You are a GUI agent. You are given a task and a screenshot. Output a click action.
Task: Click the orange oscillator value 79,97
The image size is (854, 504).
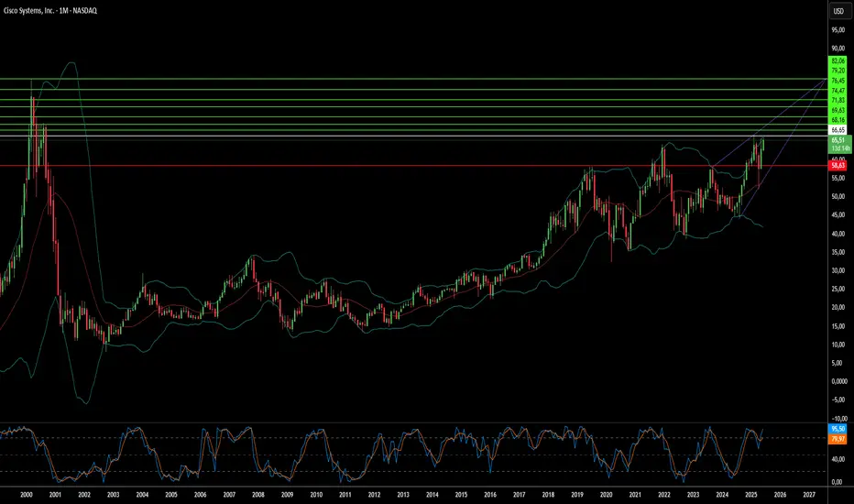pos(838,439)
